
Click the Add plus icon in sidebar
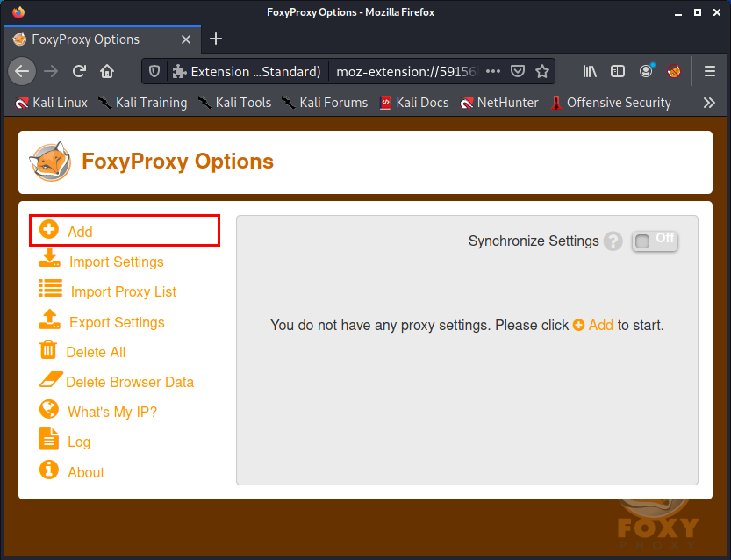[49, 229]
